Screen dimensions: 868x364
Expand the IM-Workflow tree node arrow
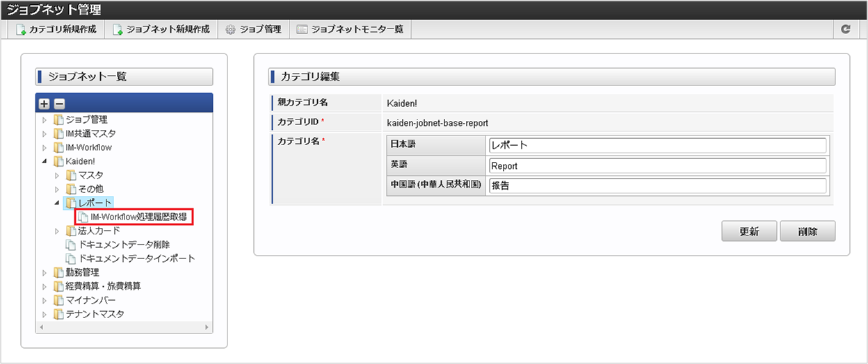(45, 147)
